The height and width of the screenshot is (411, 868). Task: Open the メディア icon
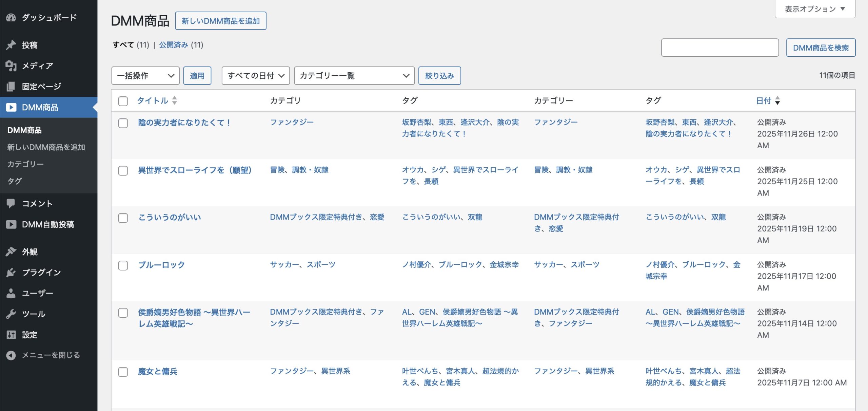point(11,66)
